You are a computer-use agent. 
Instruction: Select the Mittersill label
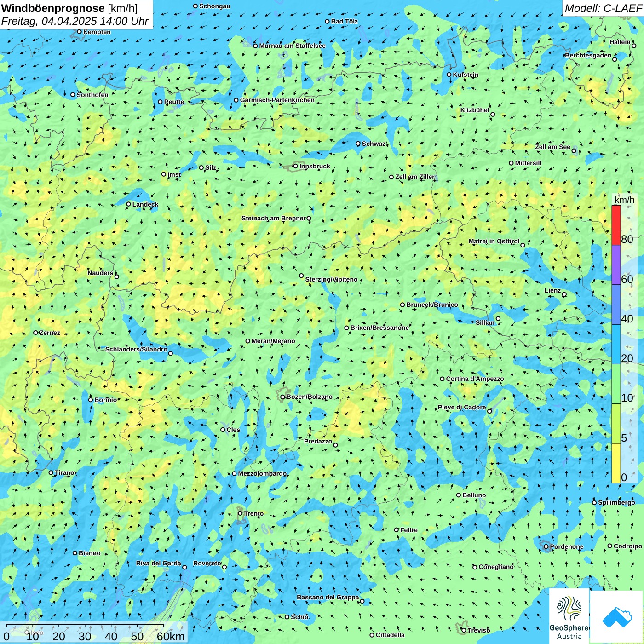point(528,163)
